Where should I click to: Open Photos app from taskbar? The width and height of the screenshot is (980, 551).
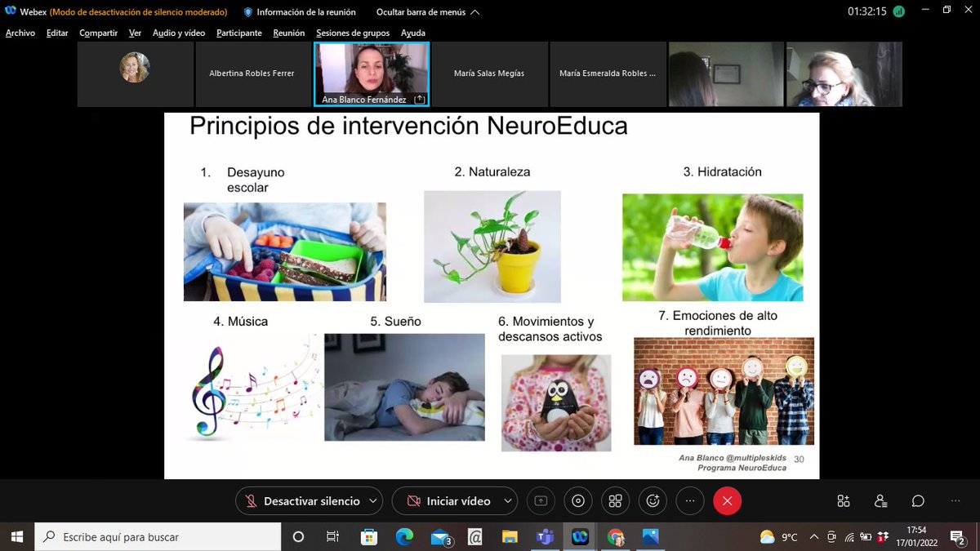650,536
